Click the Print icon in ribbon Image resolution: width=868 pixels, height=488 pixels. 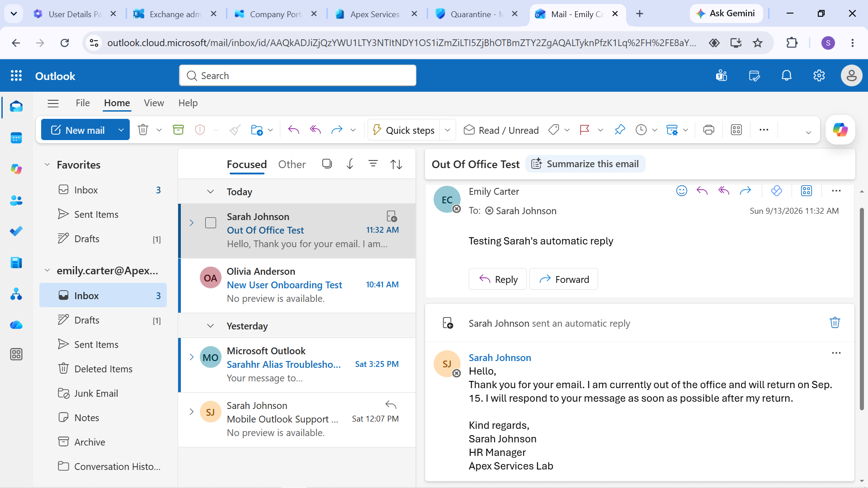709,130
